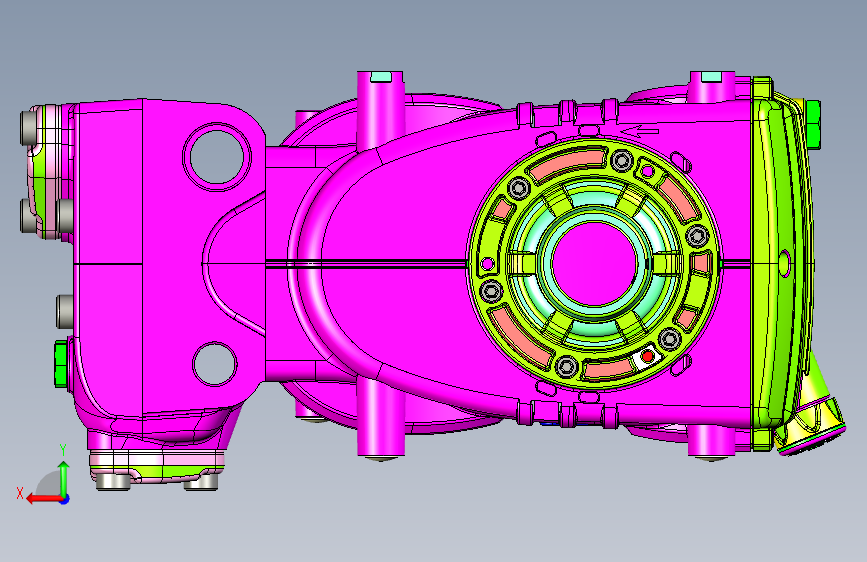The image size is (867, 562).
Task: Select the larger upper hole in the left bracket
Action: click(x=216, y=156)
